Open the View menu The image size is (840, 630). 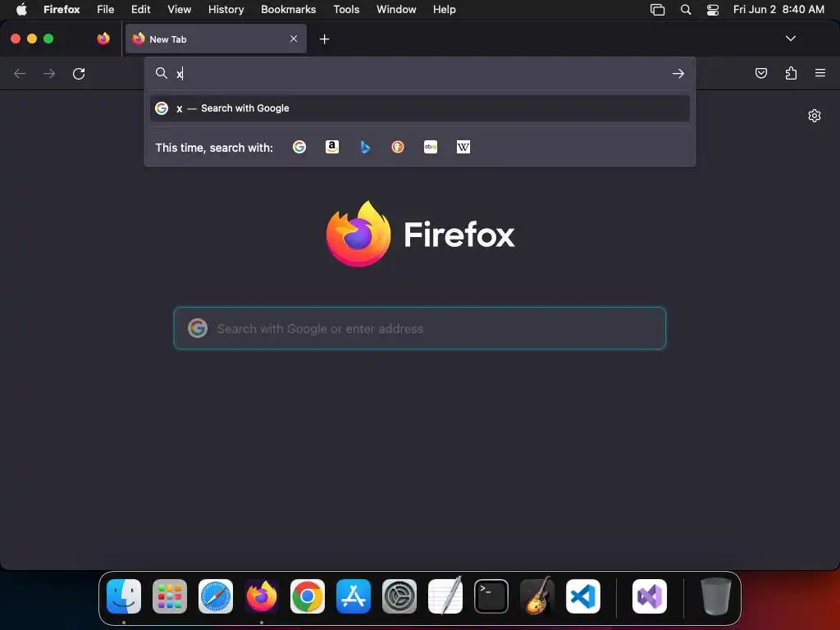pyautogui.click(x=179, y=9)
